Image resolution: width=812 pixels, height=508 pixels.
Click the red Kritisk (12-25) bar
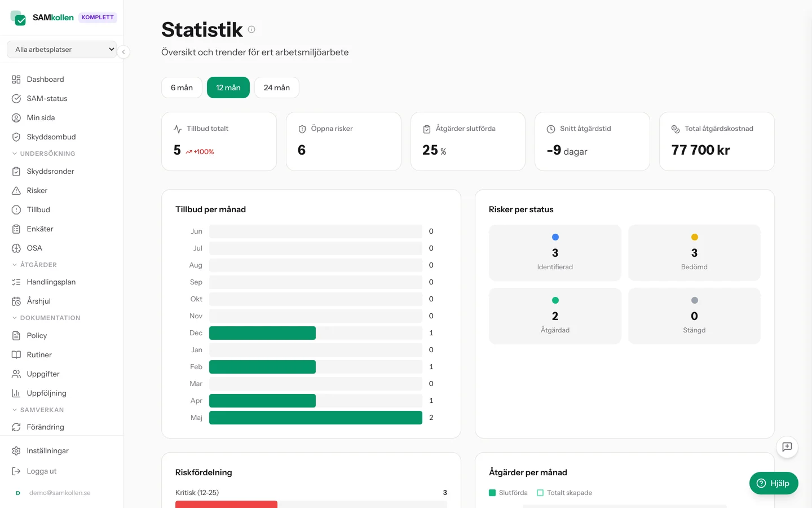[x=226, y=504]
